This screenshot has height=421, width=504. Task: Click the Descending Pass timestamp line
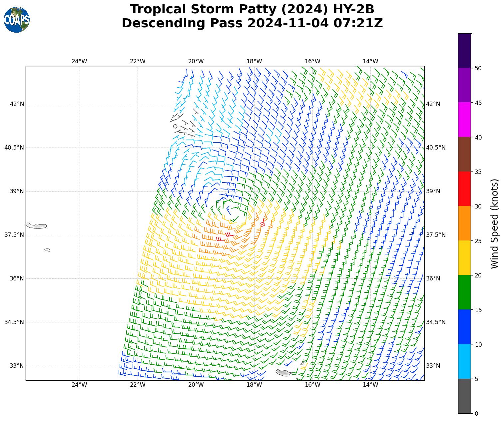point(252,23)
